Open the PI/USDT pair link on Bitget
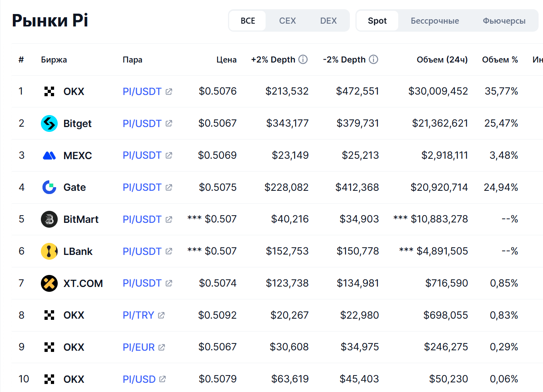543x392 pixels. click(142, 123)
